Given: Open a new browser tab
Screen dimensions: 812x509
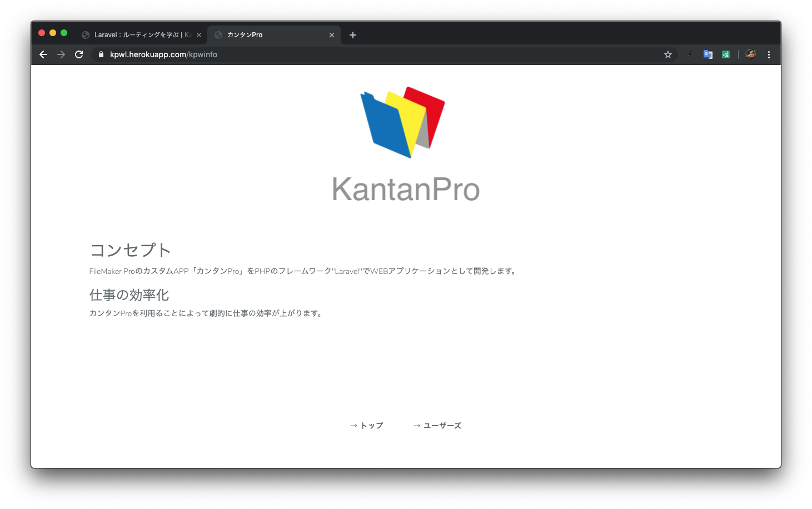Looking at the screenshot, I should tap(353, 35).
